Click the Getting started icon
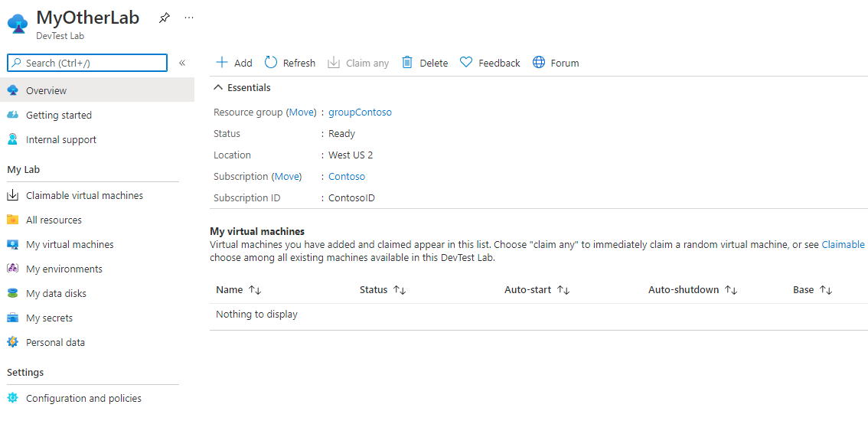Image resolution: width=868 pixels, height=437 pixels. [13, 115]
